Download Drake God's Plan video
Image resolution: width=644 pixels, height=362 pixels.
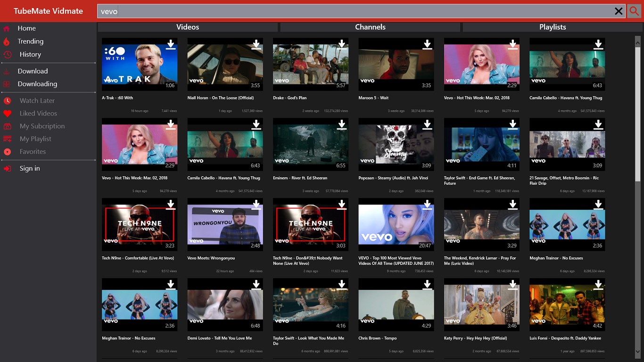point(342,45)
